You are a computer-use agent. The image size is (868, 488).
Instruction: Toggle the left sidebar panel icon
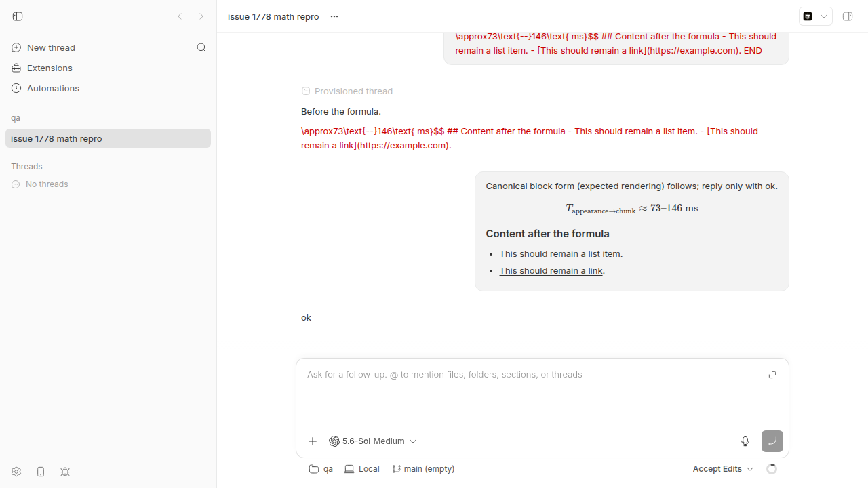pos(18,16)
